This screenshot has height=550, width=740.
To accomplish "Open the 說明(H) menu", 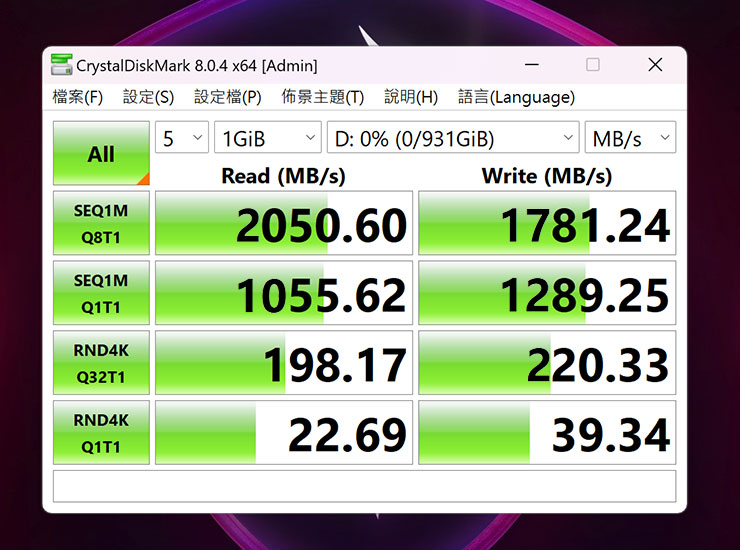I will tap(411, 97).
